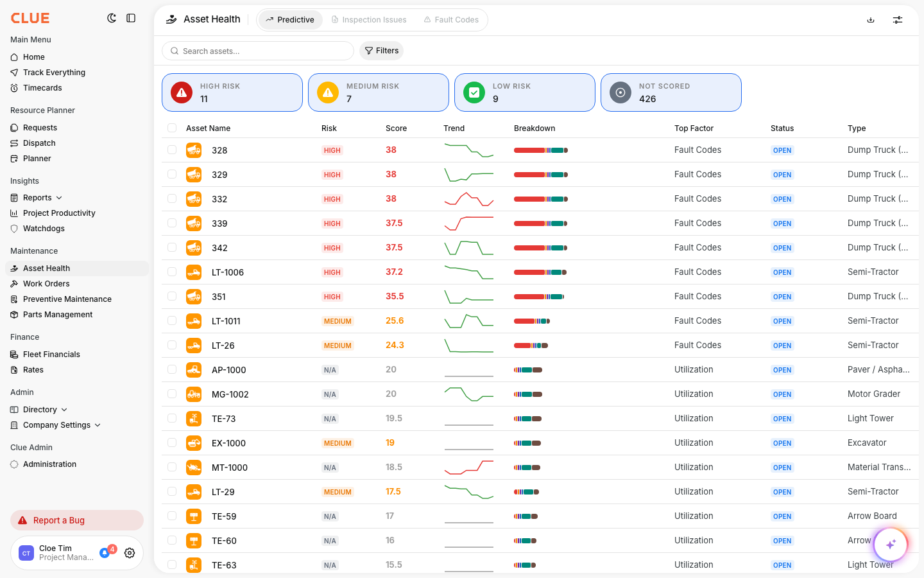Open the Filters dropdown
Image resolution: width=924 pixels, height=578 pixels.
382,51
